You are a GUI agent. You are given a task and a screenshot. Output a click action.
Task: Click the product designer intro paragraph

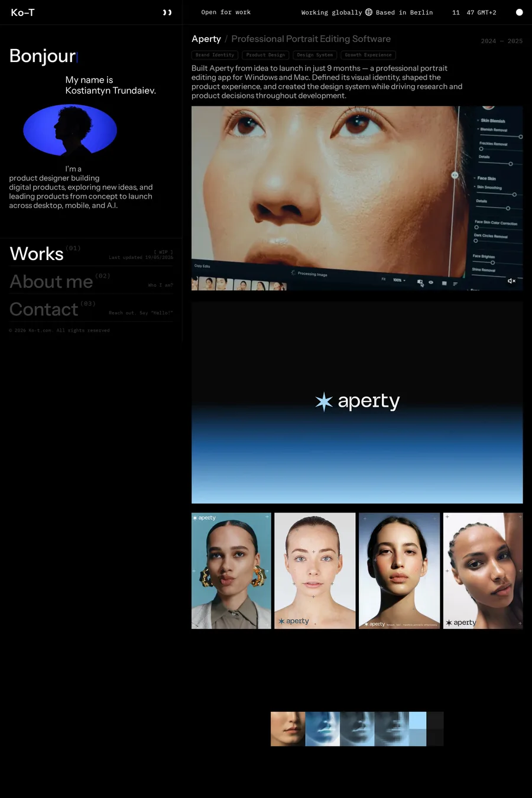[81, 187]
